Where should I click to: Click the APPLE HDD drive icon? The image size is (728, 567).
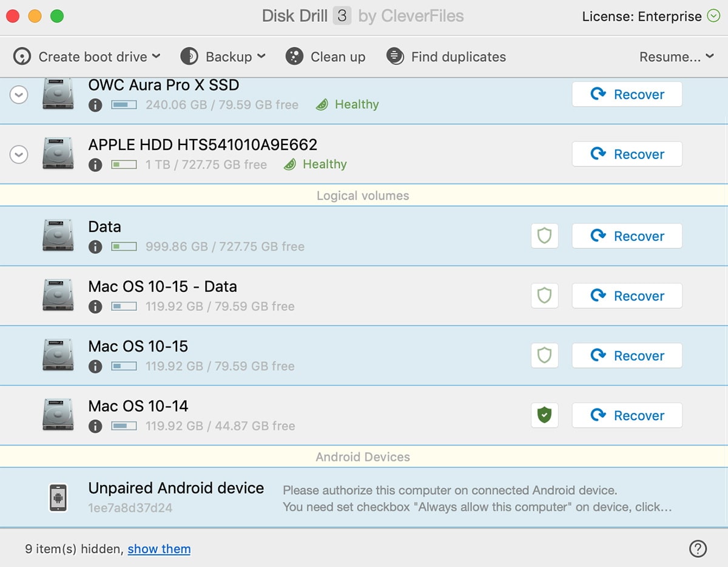58,154
